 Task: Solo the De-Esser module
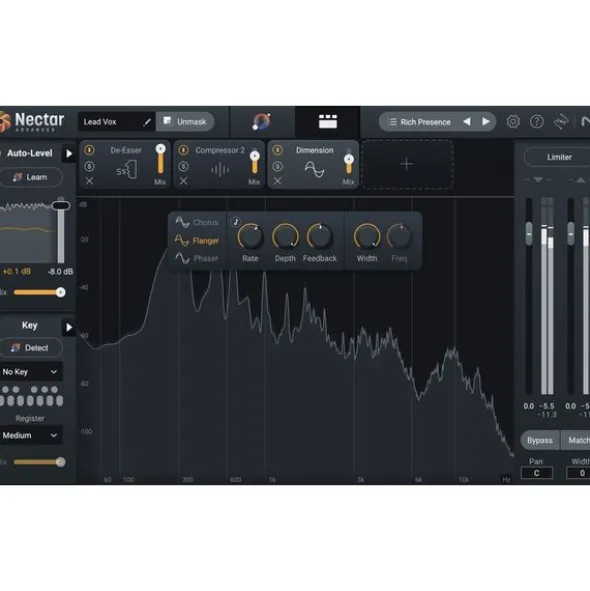coord(89,166)
